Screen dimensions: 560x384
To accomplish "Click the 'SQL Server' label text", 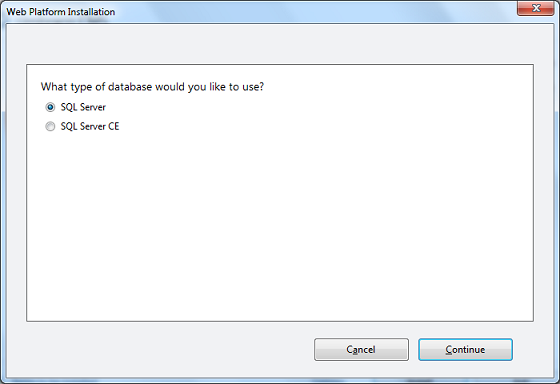I will [x=83, y=107].
